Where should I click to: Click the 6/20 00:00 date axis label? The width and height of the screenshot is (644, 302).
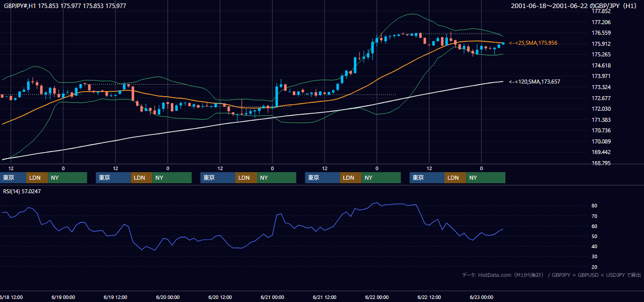[x=168, y=297]
